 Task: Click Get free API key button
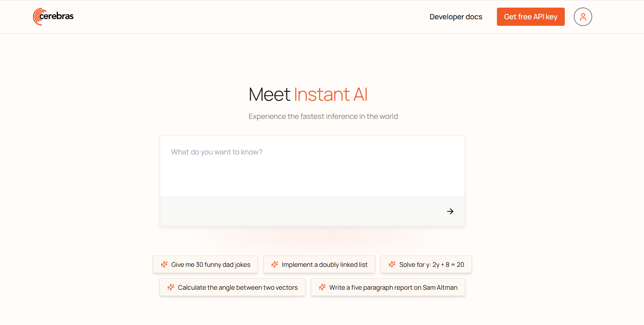pos(531,17)
